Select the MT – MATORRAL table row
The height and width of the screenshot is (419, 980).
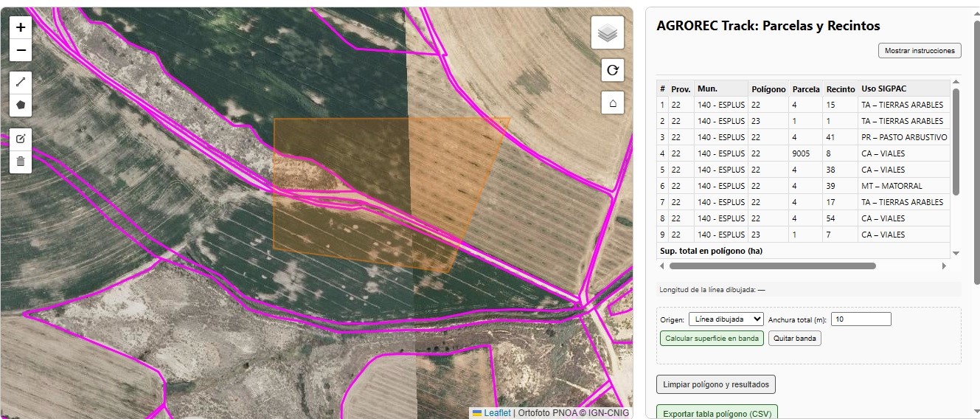click(x=803, y=186)
